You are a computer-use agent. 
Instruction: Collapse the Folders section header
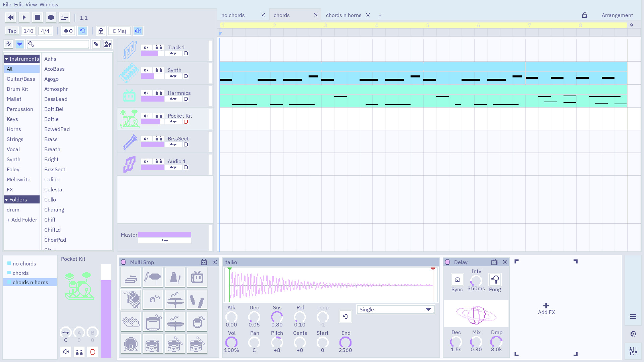click(22, 199)
